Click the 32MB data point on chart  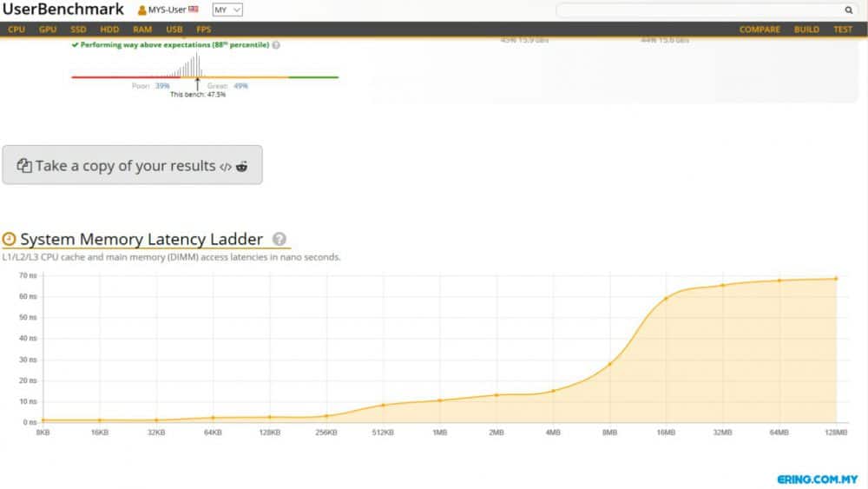(722, 285)
